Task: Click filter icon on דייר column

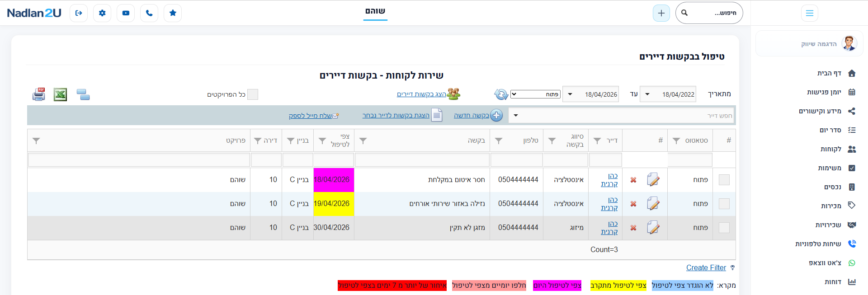Action: [x=597, y=141]
